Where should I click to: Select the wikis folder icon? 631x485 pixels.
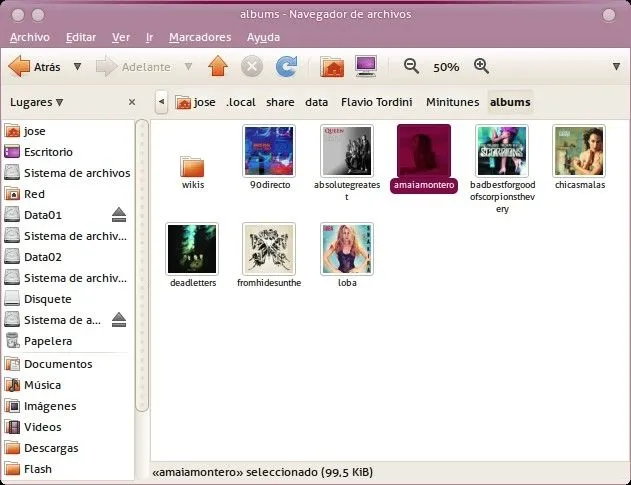(x=192, y=166)
